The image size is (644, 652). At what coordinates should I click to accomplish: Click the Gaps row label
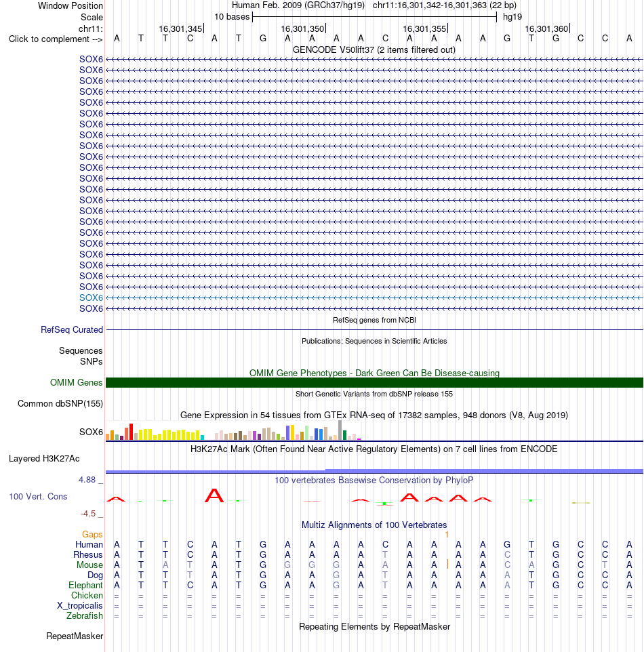92,534
